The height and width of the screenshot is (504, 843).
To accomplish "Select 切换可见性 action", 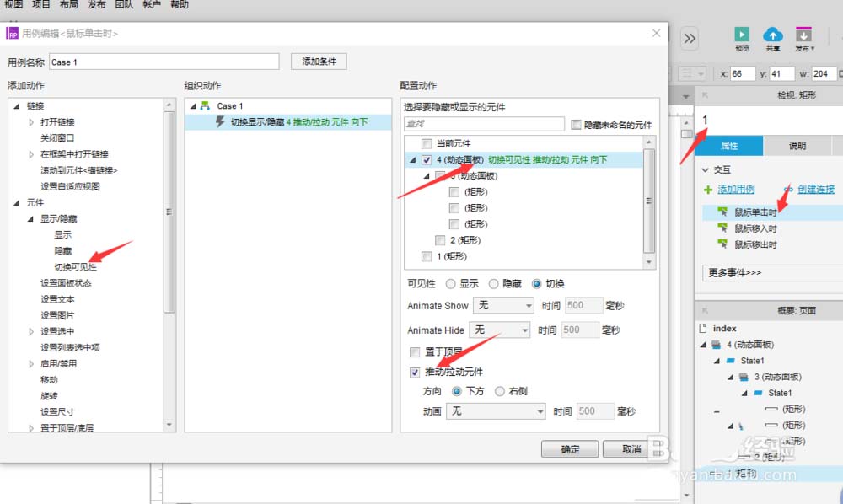I will [76, 267].
